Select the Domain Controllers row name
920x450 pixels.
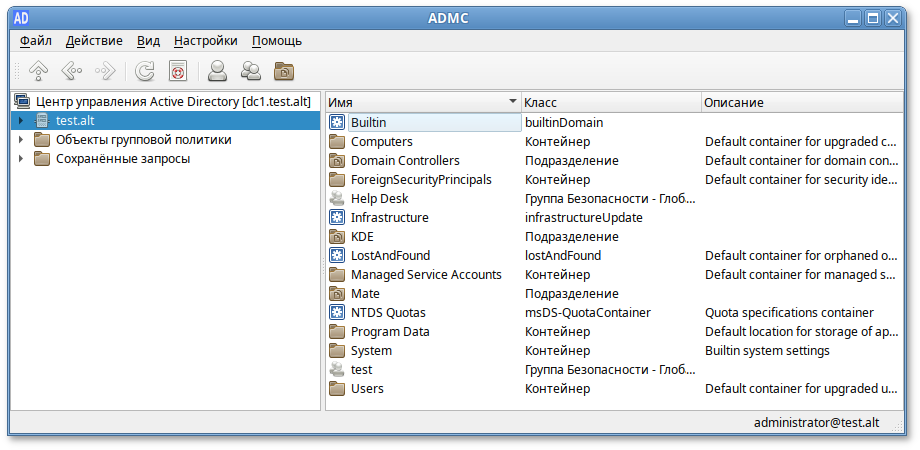click(405, 160)
